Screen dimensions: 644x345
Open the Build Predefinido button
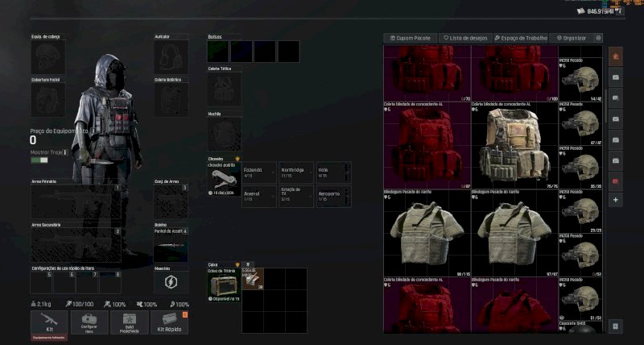coord(130,322)
